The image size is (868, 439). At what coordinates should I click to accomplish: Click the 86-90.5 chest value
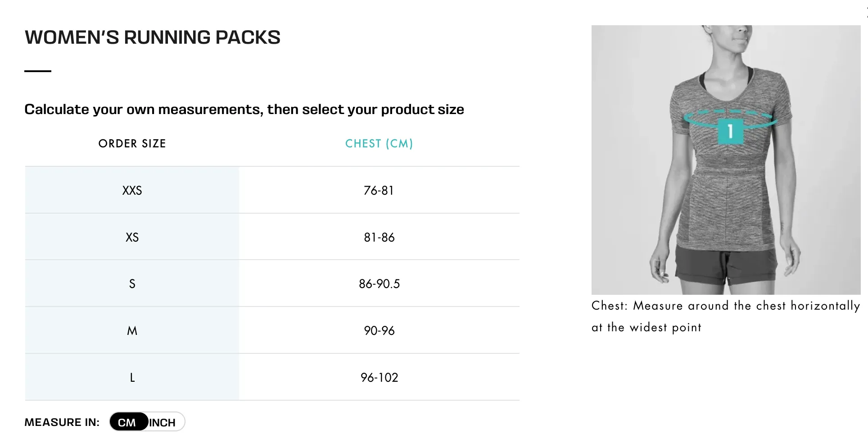coord(379,284)
